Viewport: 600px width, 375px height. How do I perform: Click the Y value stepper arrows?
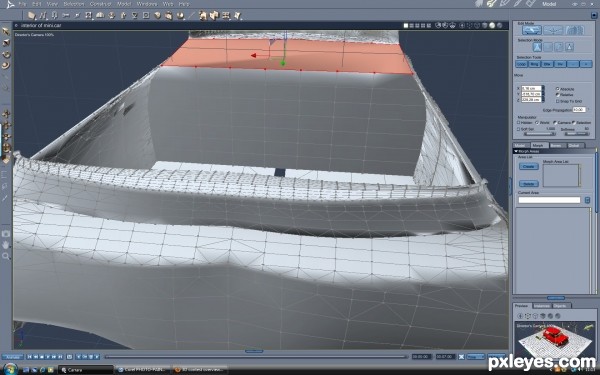[x=543, y=94]
